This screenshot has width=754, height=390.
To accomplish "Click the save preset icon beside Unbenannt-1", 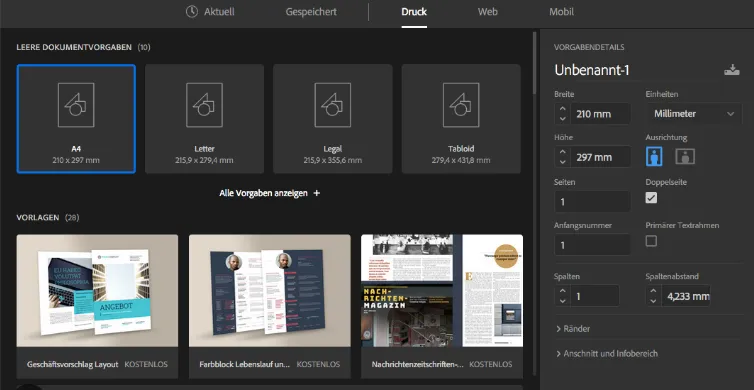I will coord(731,70).
